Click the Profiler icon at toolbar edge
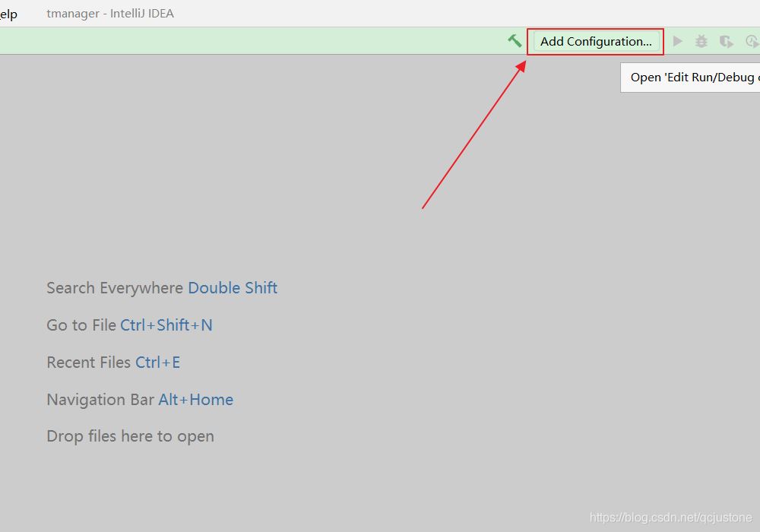This screenshot has width=760, height=532. 752,42
